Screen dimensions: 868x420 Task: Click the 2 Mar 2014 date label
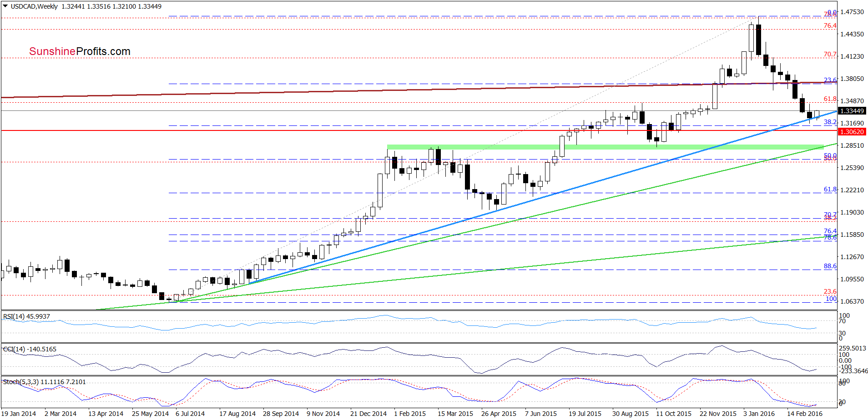(61, 414)
